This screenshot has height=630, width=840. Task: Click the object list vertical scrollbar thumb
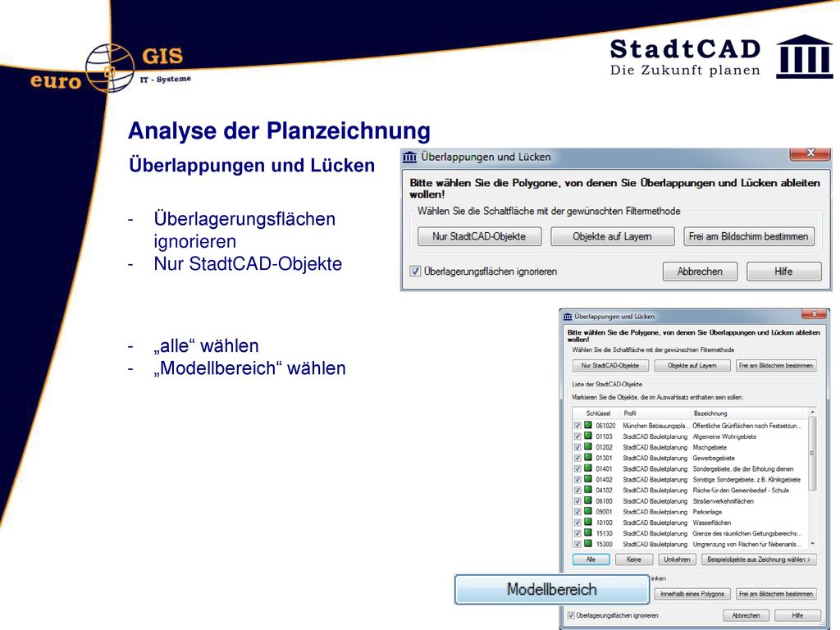pyautogui.click(x=812, y=453)
